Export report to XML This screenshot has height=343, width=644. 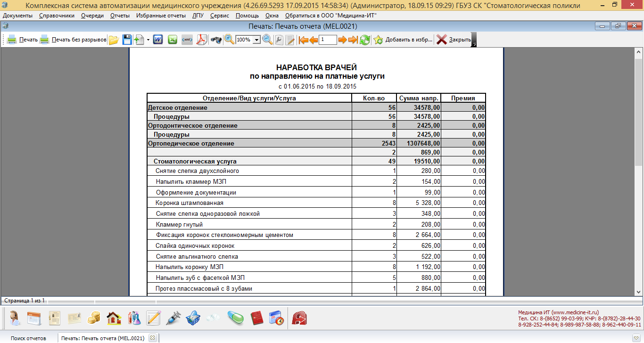pyautogui.click(x=187, y=40)
